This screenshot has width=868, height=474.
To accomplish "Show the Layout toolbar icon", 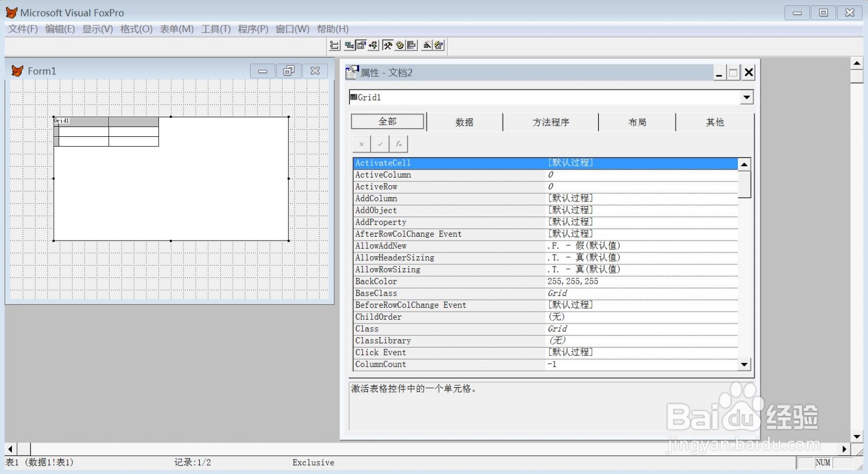I will click(412, 45).
